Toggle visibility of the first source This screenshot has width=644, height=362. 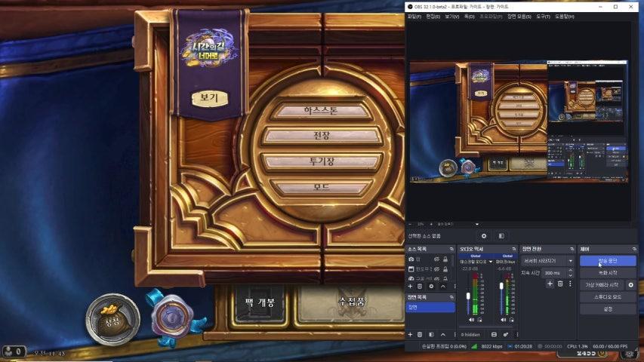[x=436, y=259]
